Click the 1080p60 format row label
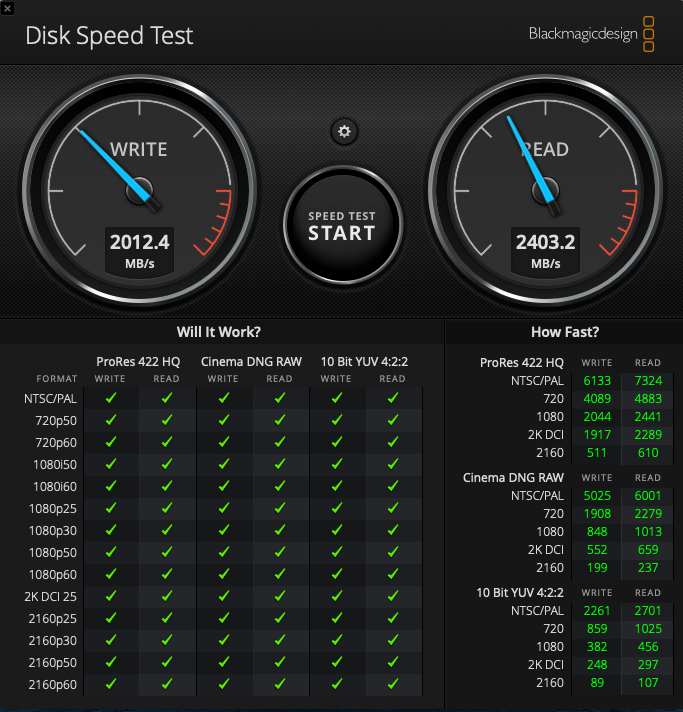 coord(53,574)
